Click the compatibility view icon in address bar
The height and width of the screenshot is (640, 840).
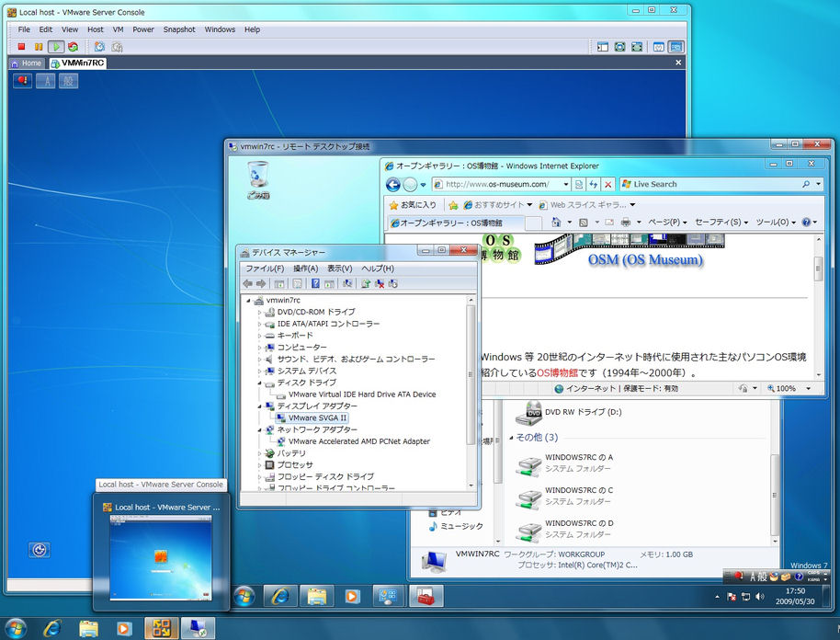click(x=579, y=185)
